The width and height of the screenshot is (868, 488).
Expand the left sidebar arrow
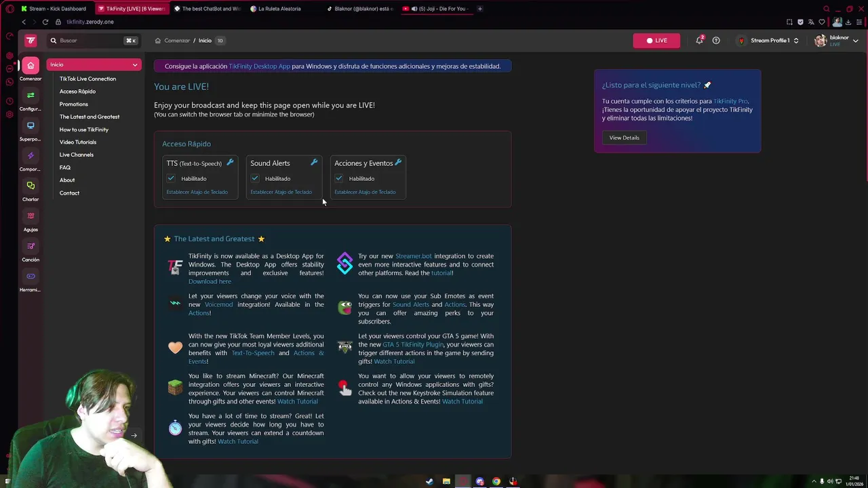coord(134,436)
